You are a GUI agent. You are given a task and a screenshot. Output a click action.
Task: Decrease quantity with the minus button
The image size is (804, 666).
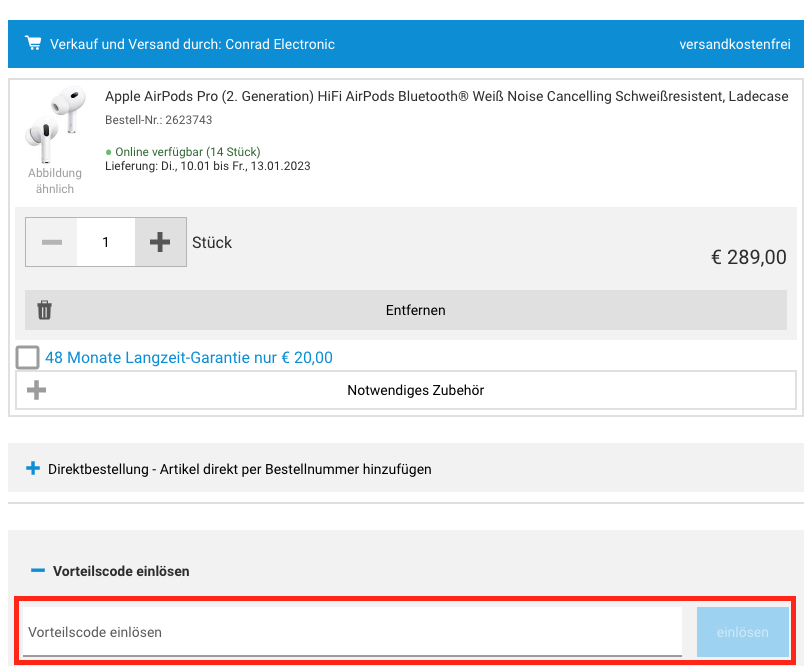click(x=51, y=242)
